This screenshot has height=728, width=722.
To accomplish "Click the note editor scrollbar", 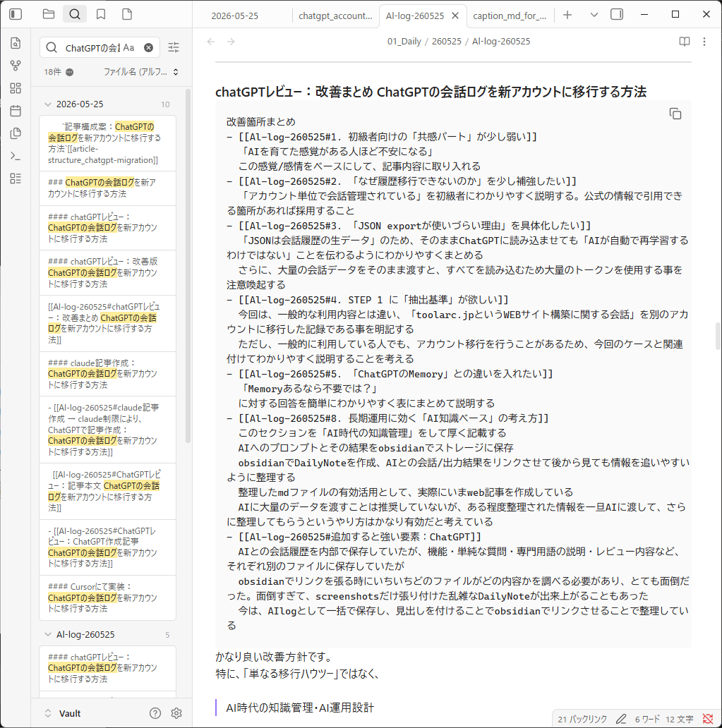I will tap(718, 335).
